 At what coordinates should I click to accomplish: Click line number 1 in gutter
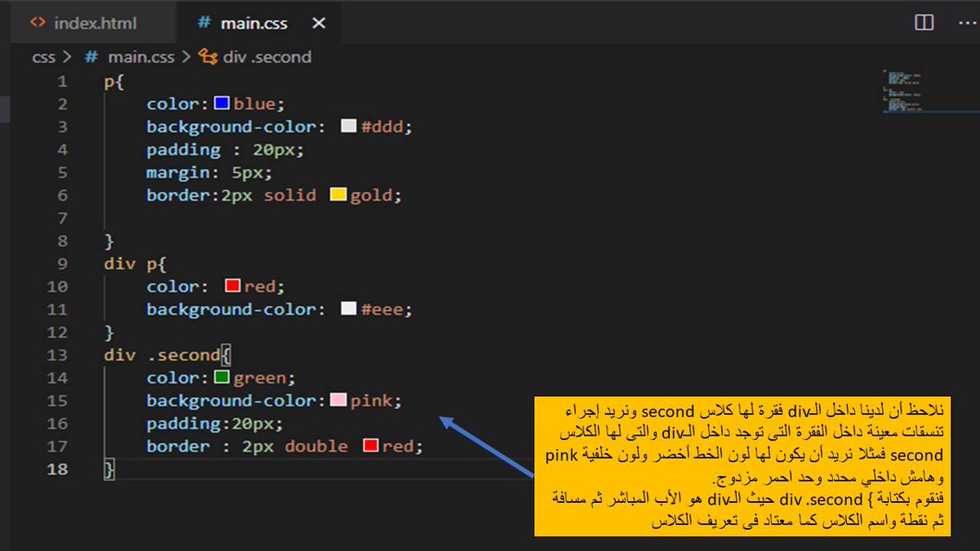point(63,82)
